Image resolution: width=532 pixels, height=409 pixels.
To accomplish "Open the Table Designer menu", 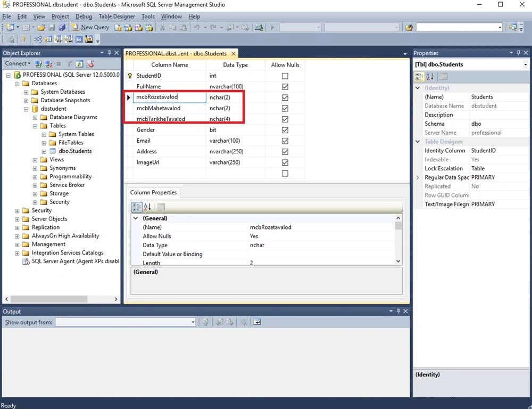I will coord(117,17).
